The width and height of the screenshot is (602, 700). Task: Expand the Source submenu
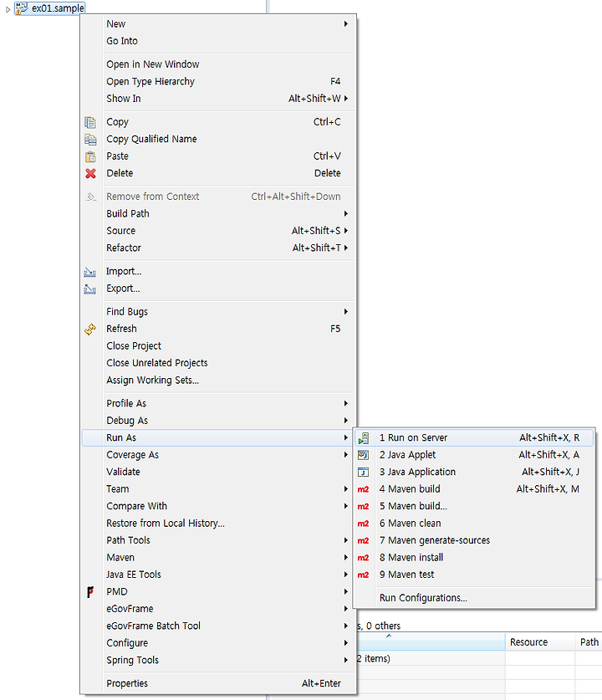pos(219,231)
